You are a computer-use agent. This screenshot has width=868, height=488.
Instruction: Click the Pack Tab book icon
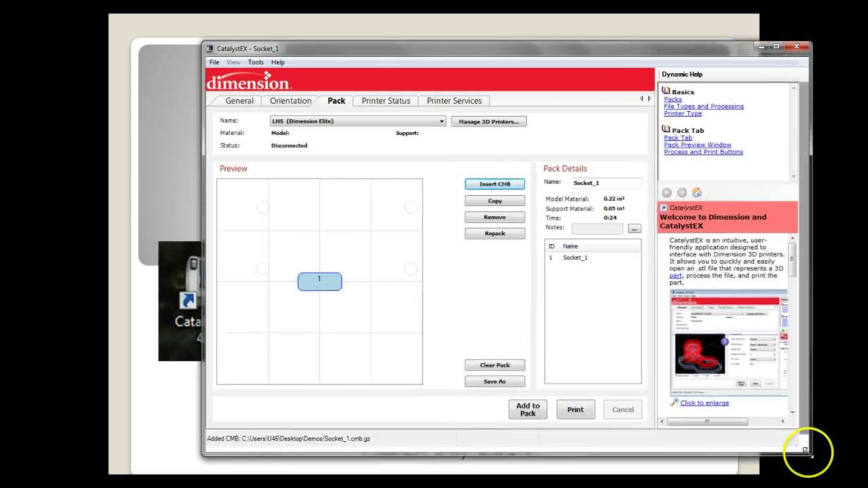[666, 129]
